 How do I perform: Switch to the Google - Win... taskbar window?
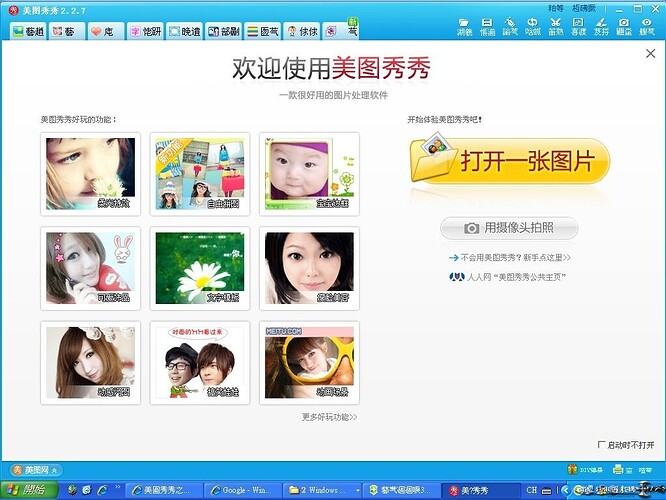pos(243,490)
